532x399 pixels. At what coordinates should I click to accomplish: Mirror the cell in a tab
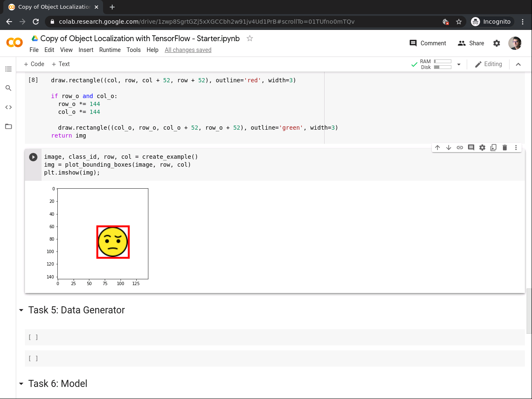[493, 148]
